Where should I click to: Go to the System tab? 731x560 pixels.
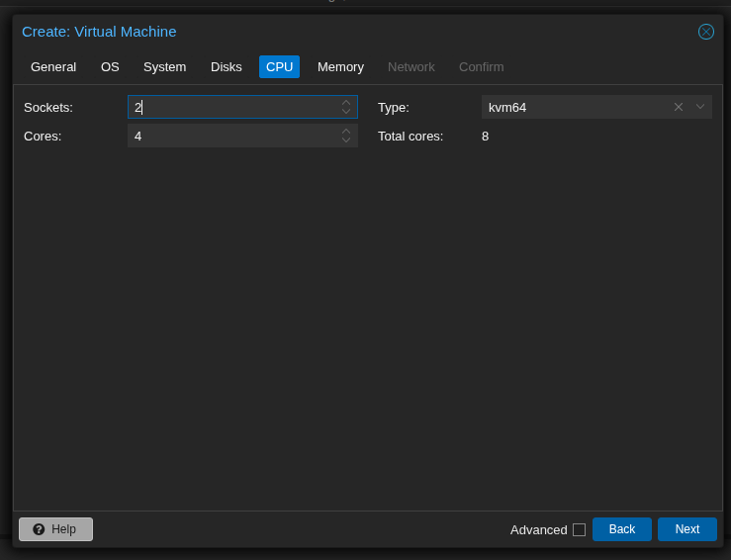164,66
